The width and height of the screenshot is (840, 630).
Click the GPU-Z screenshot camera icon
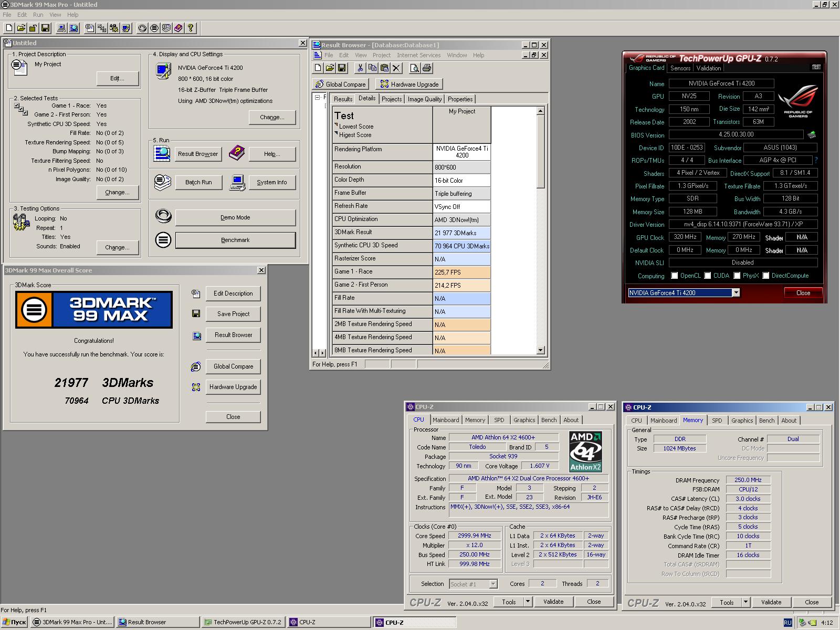coord(816,68)
